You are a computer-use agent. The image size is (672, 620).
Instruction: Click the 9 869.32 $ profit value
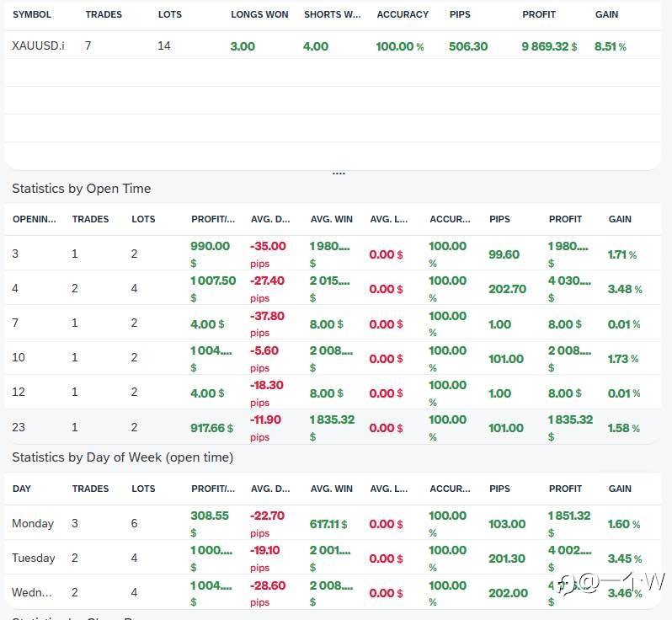(549, 46)
